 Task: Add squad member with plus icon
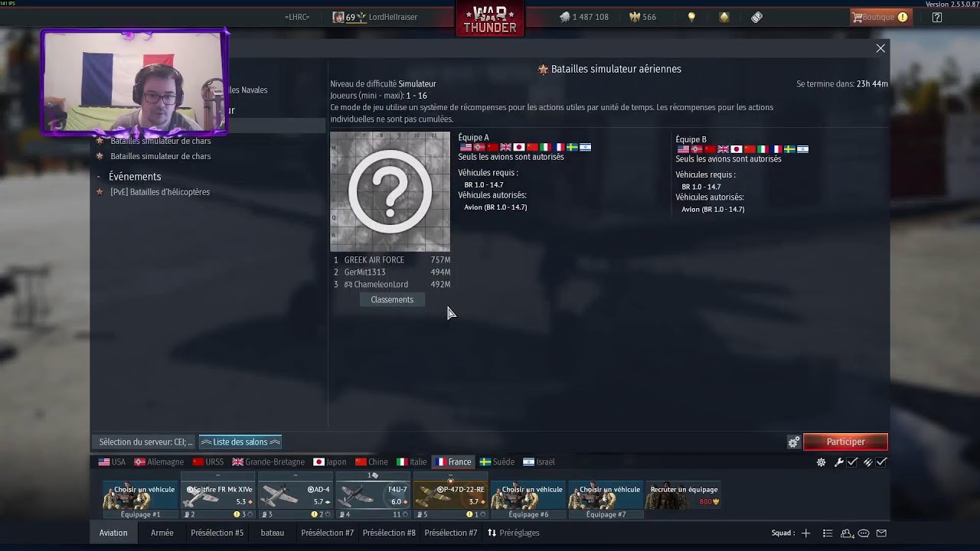805,533
